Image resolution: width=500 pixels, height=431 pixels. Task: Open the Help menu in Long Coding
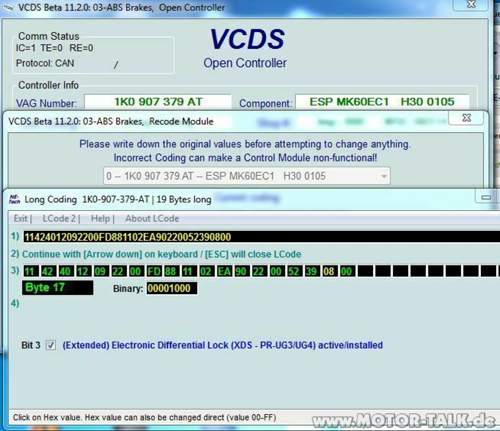pos(100,219)
